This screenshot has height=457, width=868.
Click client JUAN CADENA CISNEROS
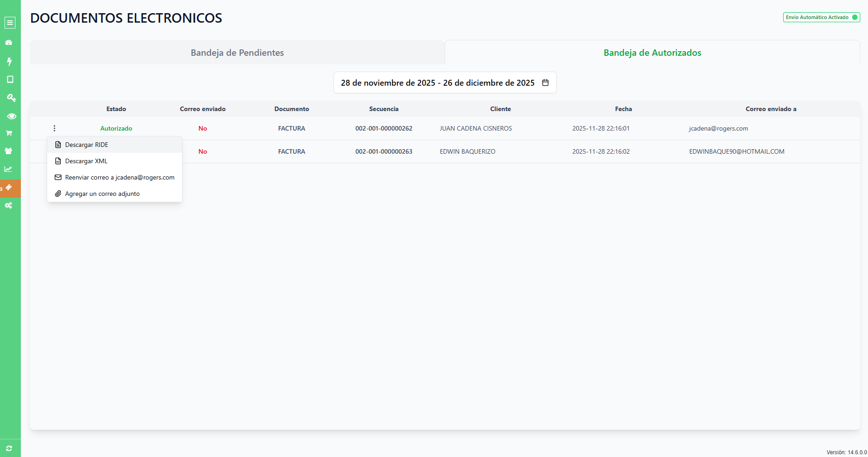pos(476,128)
